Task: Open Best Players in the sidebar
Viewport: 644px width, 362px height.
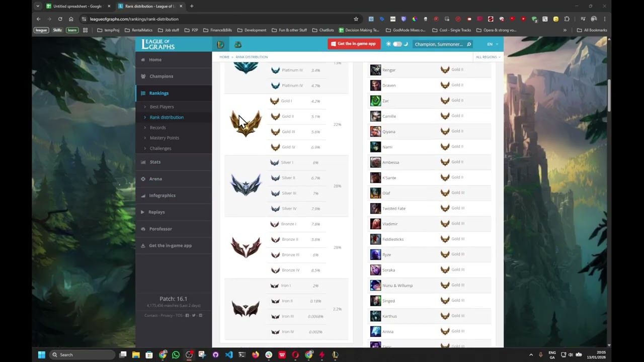Action: [x=162, y=107]
